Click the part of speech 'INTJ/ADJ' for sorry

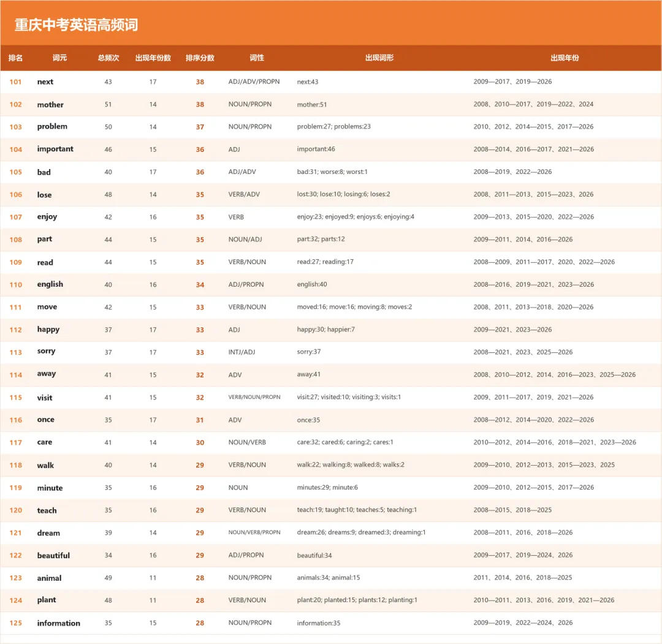[242, 352]
